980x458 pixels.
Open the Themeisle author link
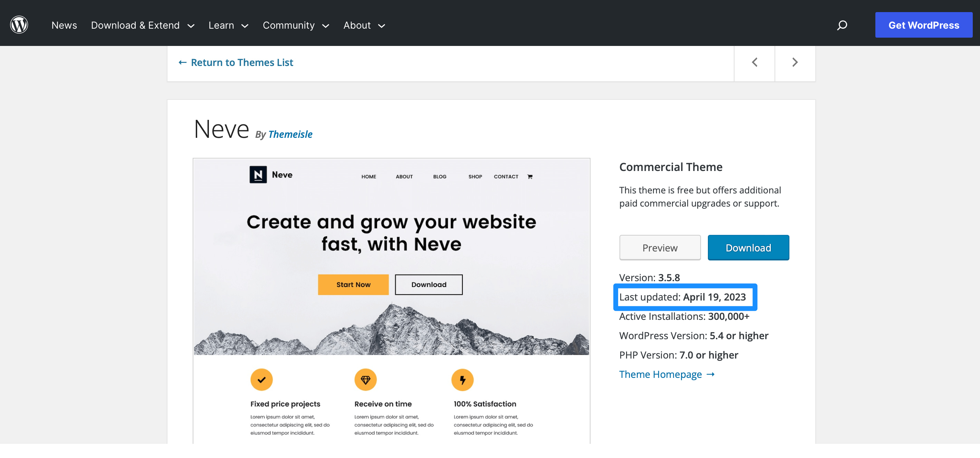pos(290,134)
